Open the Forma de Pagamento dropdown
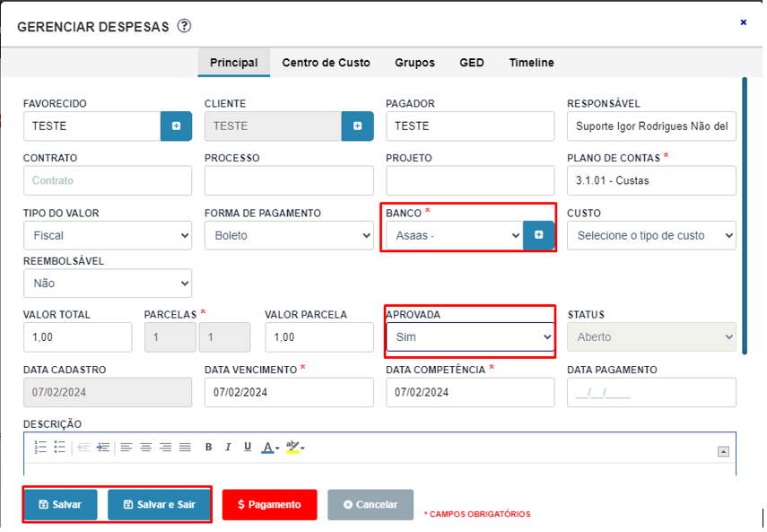The width and height of the screenshot is (767, 532). point(289,235)
